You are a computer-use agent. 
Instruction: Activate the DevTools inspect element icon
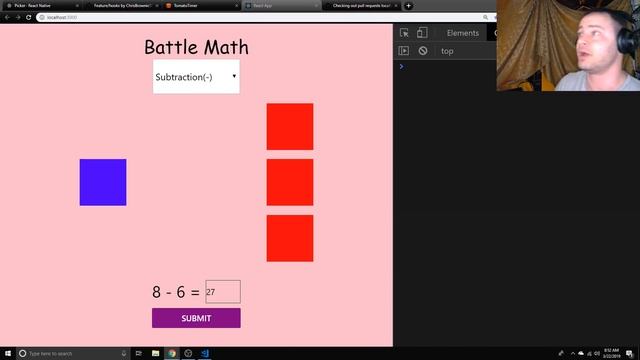pos(404,33)
